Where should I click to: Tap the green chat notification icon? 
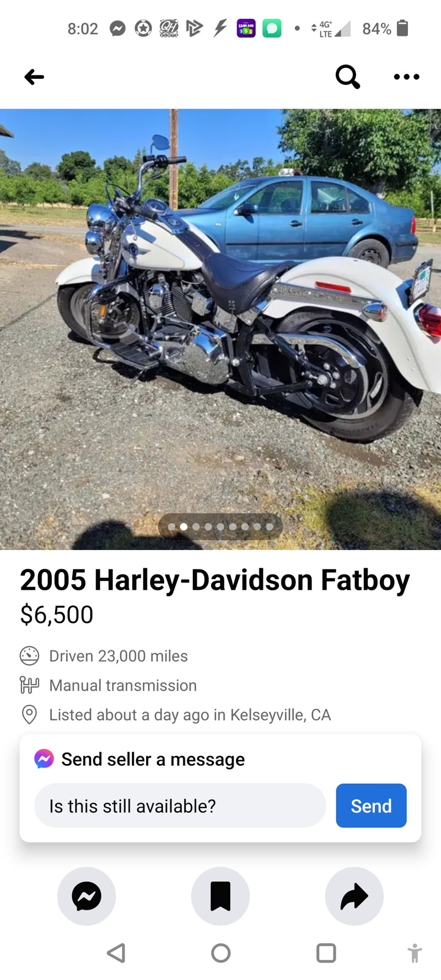point(272,28)
